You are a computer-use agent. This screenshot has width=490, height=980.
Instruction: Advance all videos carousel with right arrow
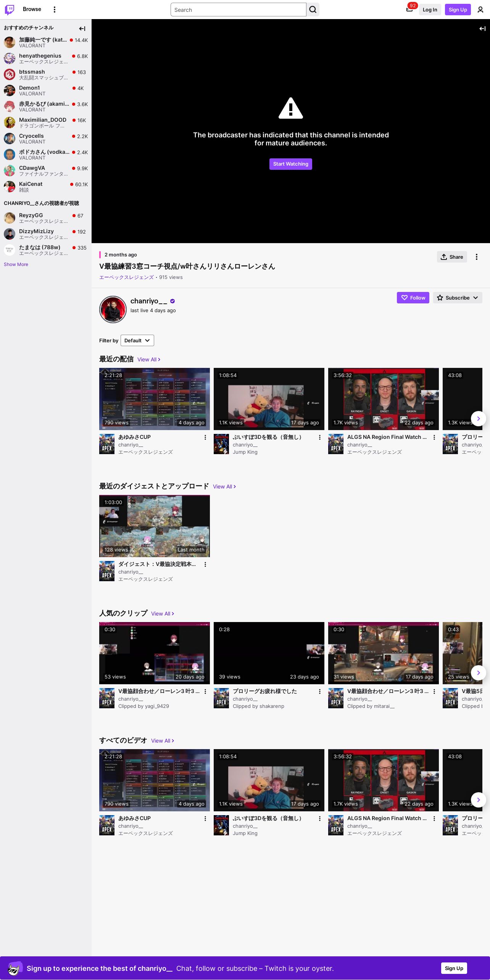pyautogui.click(x=479, y=800)
